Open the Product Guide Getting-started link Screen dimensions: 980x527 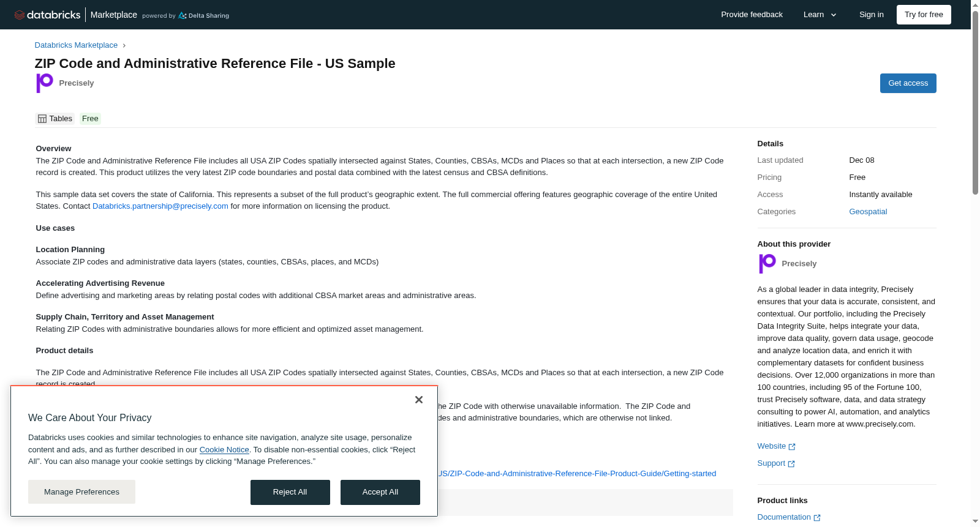[577, 474]
